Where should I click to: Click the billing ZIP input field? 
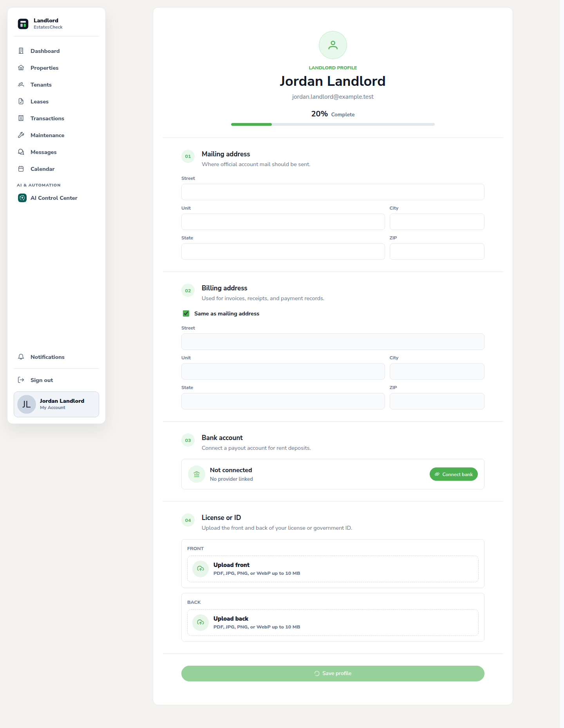pos(437,401)
